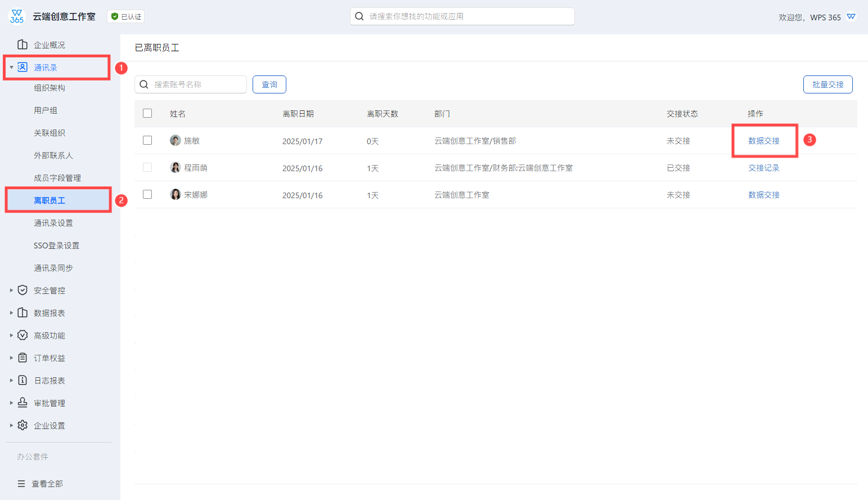Click the 高级功能 badge icon
The height and width of the screenshot is (500, 868).
pos(23,335)
